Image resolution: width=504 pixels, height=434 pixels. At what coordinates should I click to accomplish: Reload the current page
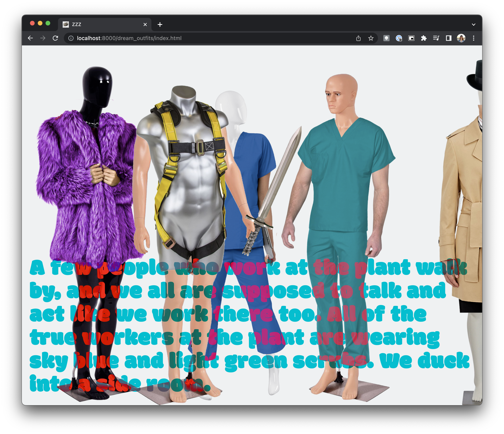[55, 38]
